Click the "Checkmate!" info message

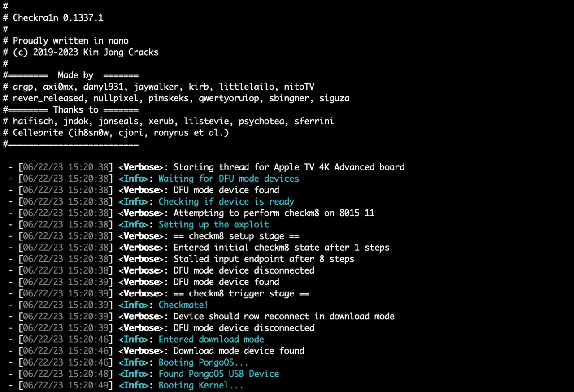(183, 305)
